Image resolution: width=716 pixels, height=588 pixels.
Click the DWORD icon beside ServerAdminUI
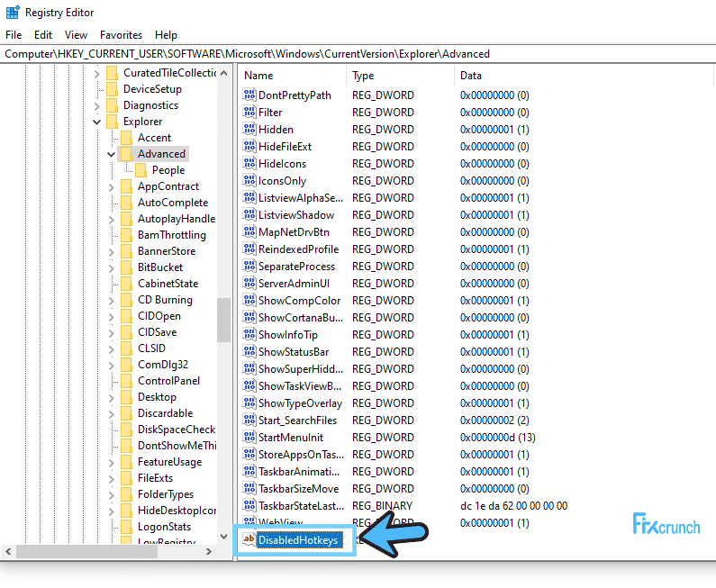pyautogui.click(x=249, y=283)
